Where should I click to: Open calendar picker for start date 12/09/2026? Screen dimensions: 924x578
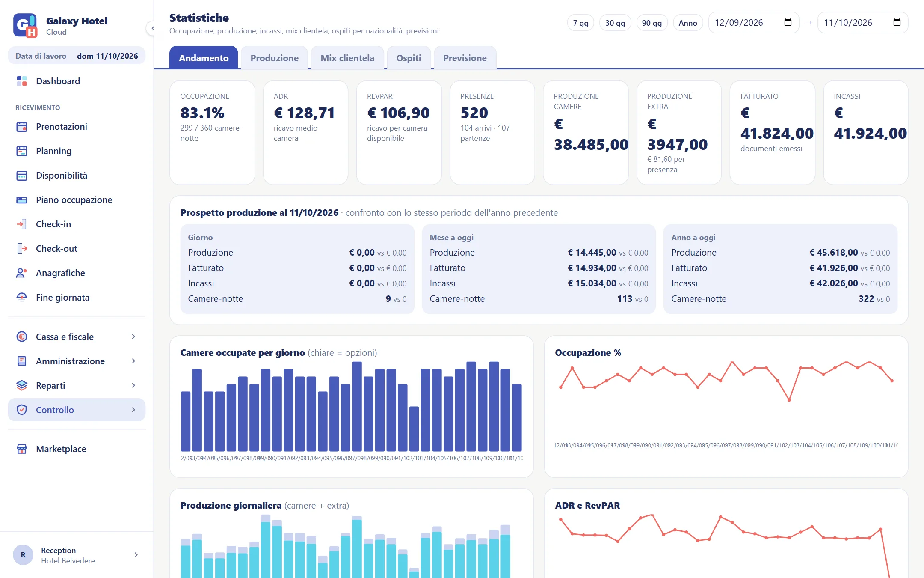point(788,23)
